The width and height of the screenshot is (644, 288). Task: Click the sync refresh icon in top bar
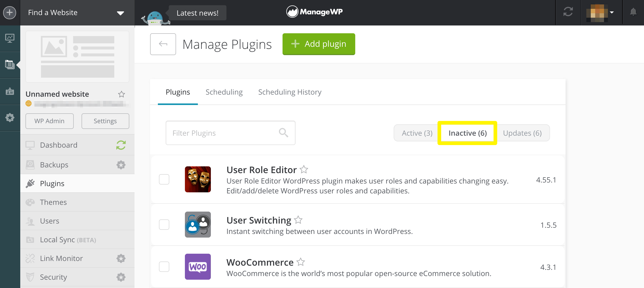coord(568,12)
